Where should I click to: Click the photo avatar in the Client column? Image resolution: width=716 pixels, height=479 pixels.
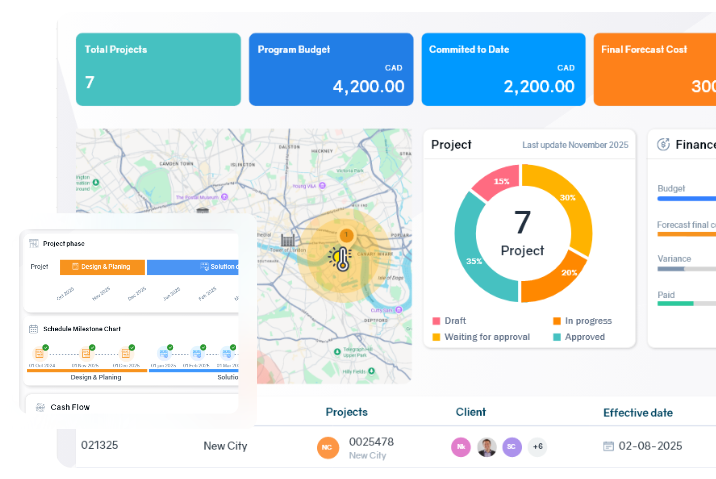487,447
